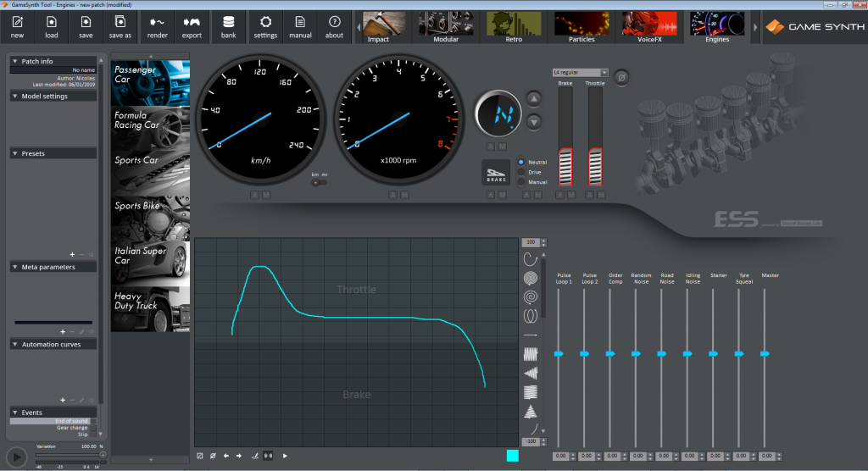
Task: Click the render icon in the toolbar
Action: pos(157,23)
